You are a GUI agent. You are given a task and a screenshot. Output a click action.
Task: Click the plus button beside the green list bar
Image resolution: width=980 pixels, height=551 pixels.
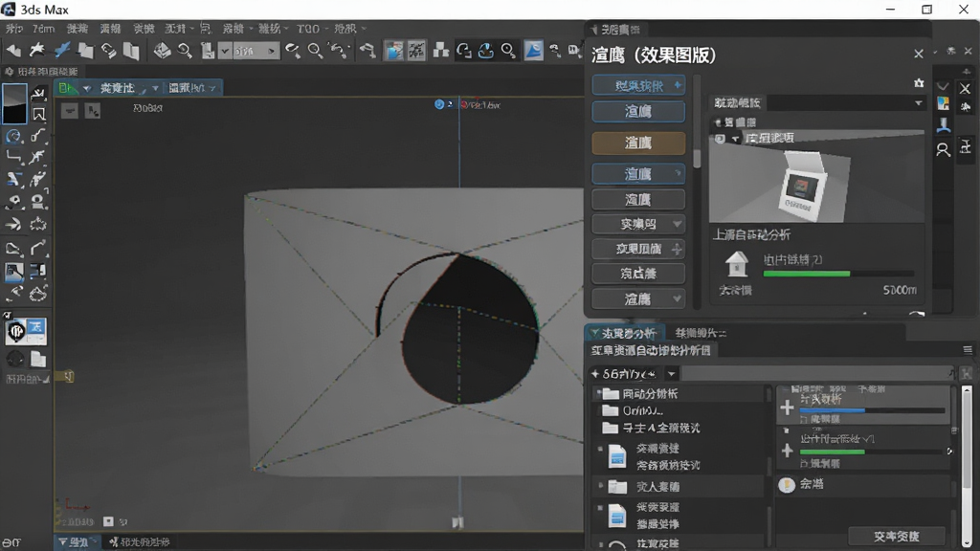point(787,451)
